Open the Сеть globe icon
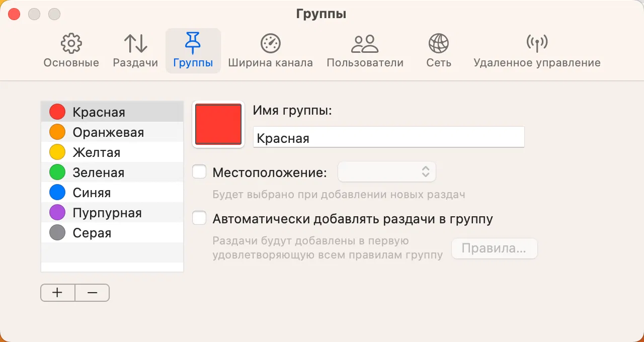This screenshot has height=342, width=644. click(438, 44)
